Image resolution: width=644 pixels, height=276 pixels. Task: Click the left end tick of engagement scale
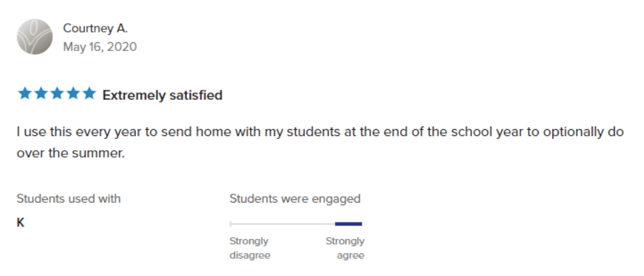(231, 224)
